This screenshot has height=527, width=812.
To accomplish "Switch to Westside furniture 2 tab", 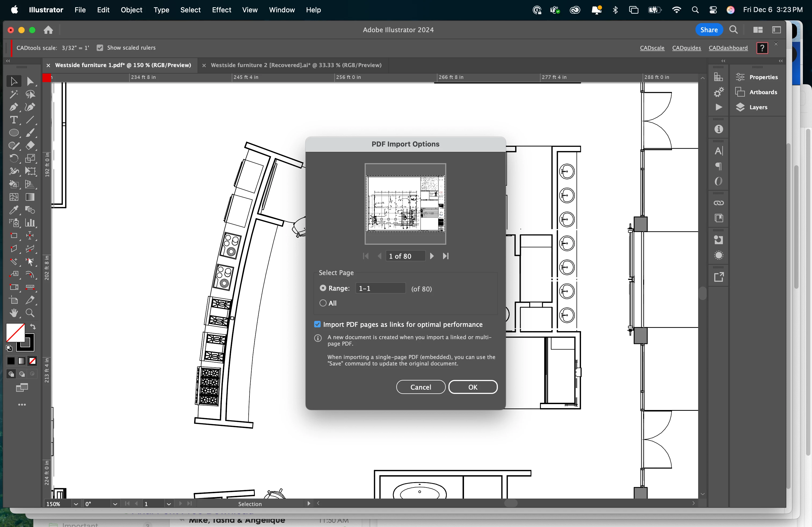I will (296, 65).
